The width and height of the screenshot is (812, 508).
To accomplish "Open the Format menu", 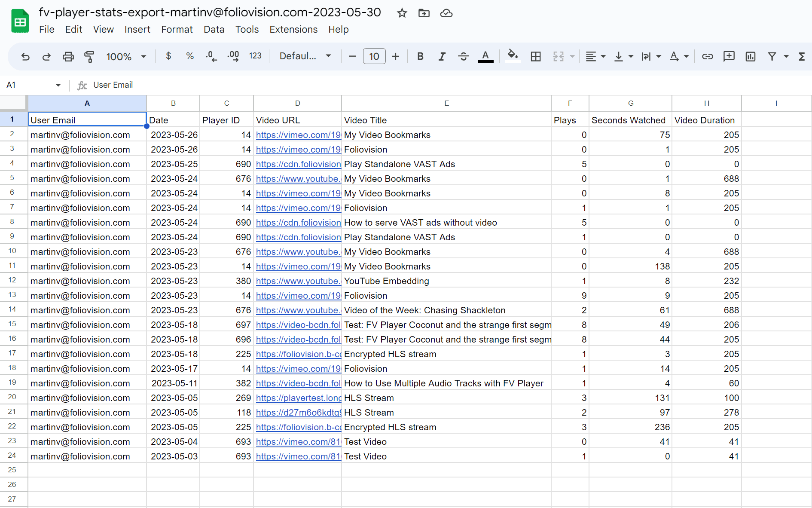I will pos(177,29).
